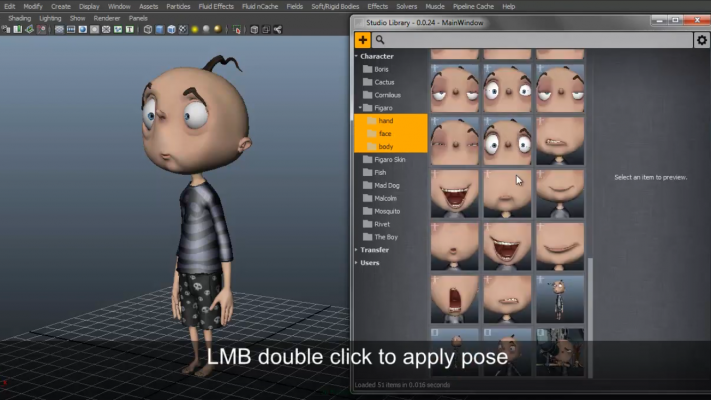
Task: Open the Shading panel menu
Action: 19,18
